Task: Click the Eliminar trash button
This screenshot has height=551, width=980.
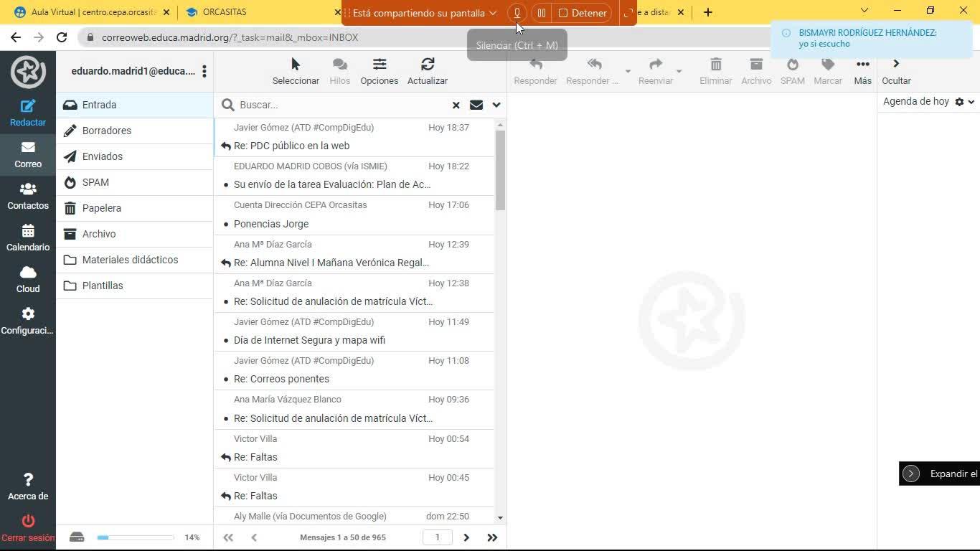Action: [x=716, y=71]
